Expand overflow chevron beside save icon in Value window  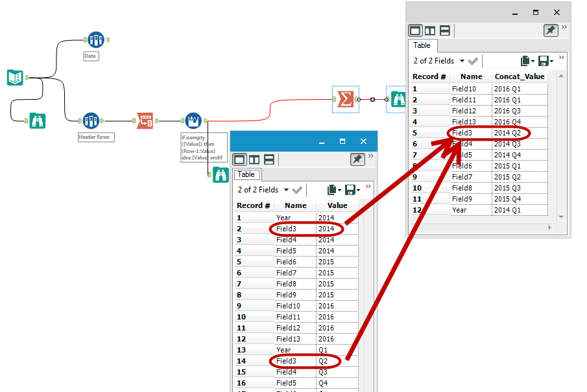[x=368, y=186]
